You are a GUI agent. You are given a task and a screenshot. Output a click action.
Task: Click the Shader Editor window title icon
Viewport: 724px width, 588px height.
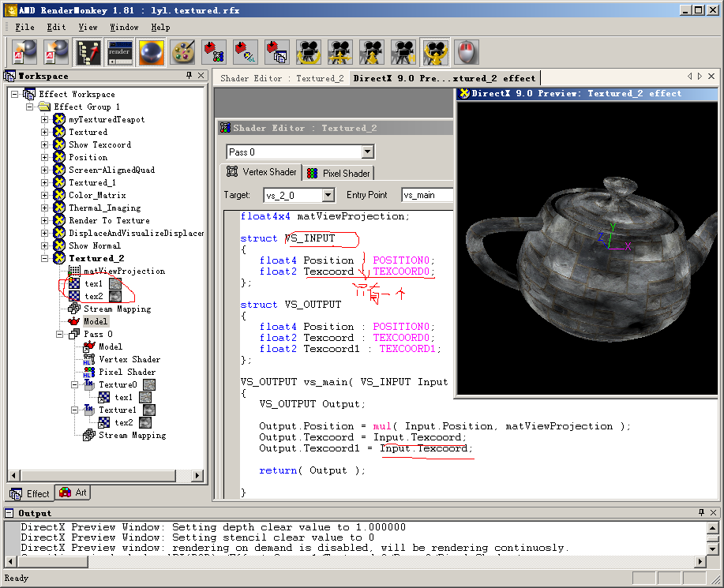pyautogui.click(x=225, y=128)
